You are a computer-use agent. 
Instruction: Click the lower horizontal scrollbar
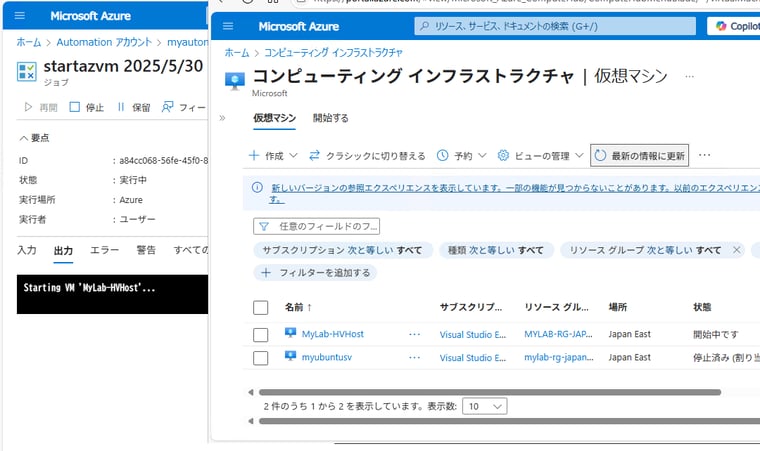pos(509,421)
